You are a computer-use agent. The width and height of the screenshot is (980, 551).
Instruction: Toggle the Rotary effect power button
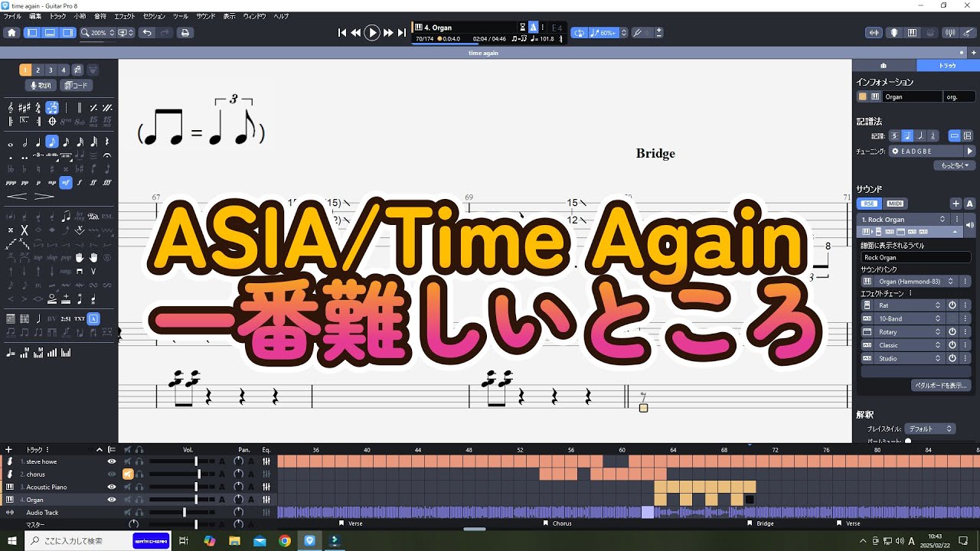pos(952,332)
